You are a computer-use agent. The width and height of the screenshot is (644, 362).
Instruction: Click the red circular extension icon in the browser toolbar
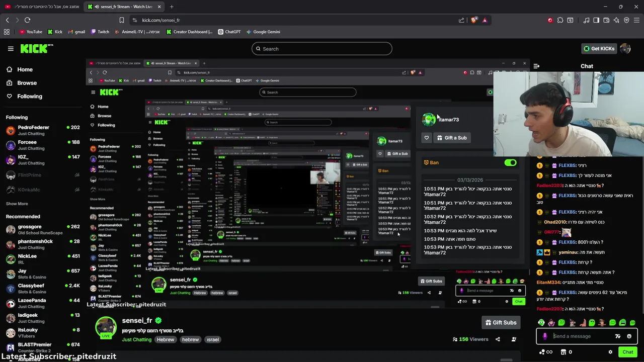(x=550, y=20)
